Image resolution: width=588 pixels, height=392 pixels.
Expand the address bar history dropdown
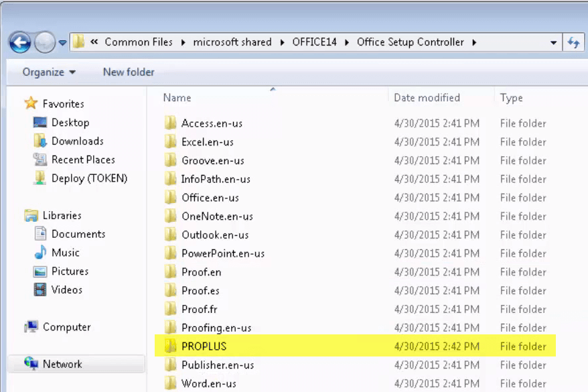pyautogui.click(x=553, y=42)
